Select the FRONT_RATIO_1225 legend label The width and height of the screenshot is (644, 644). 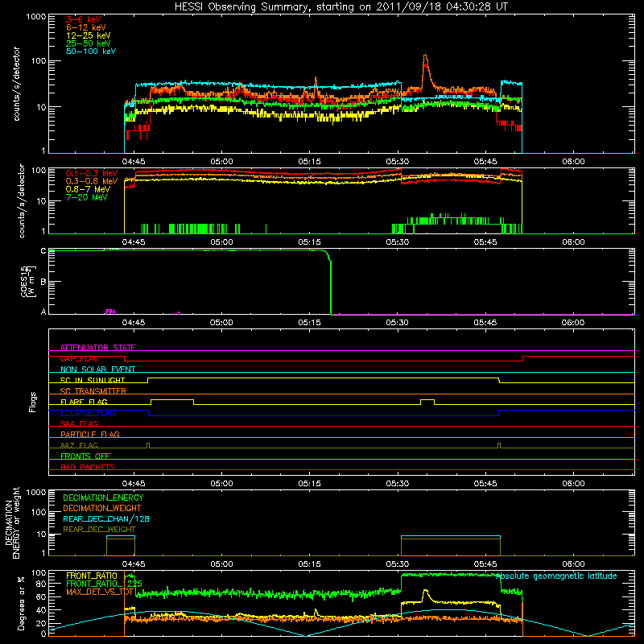[x=104, y=584]
